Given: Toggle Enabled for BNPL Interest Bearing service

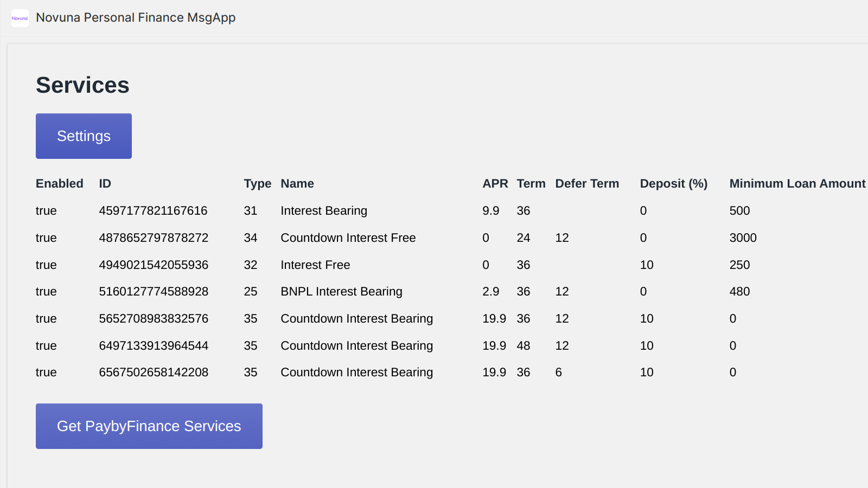Looking at the screenshot, I should coord(46,291).
